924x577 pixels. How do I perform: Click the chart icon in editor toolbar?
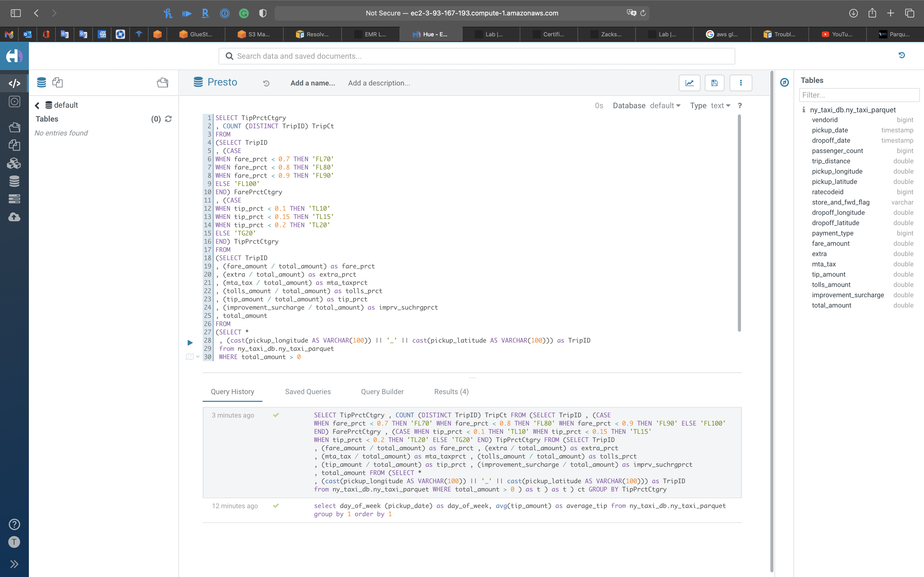pos(689,83)
